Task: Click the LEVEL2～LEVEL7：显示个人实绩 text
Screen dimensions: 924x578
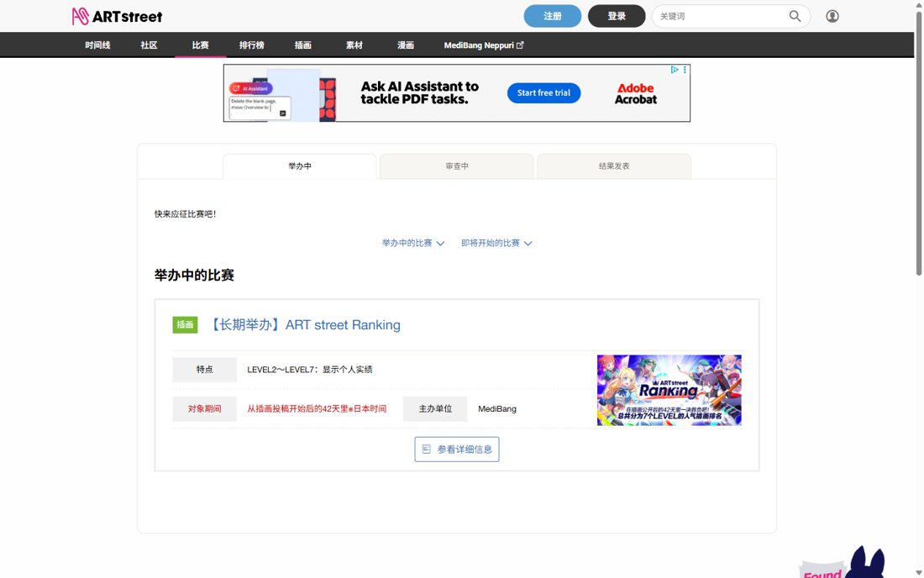Action: pos(310,370)
